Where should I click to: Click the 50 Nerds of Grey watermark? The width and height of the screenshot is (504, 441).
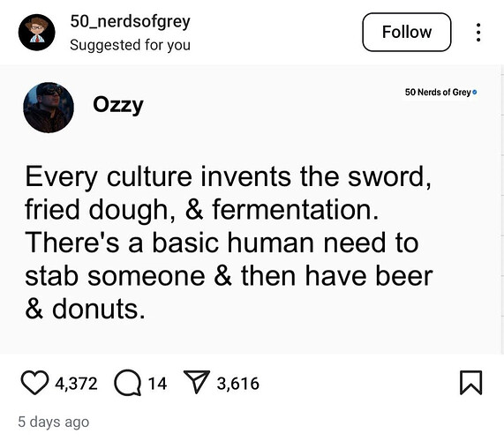(438, 93)
